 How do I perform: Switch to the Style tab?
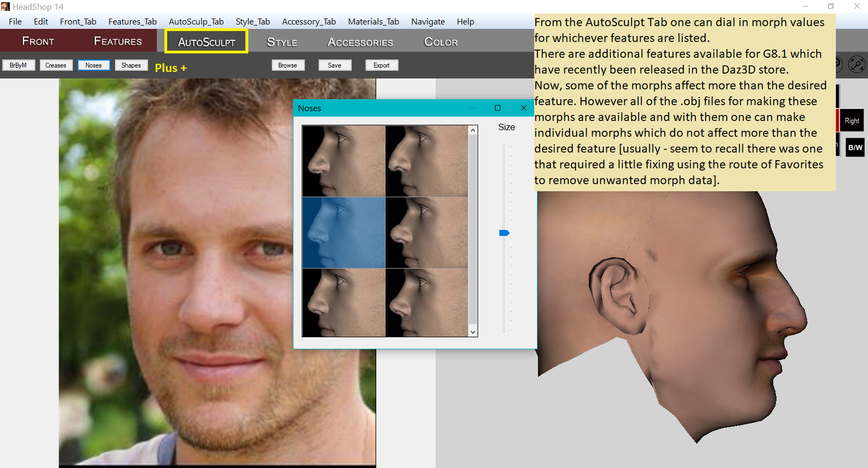point(282,42)
